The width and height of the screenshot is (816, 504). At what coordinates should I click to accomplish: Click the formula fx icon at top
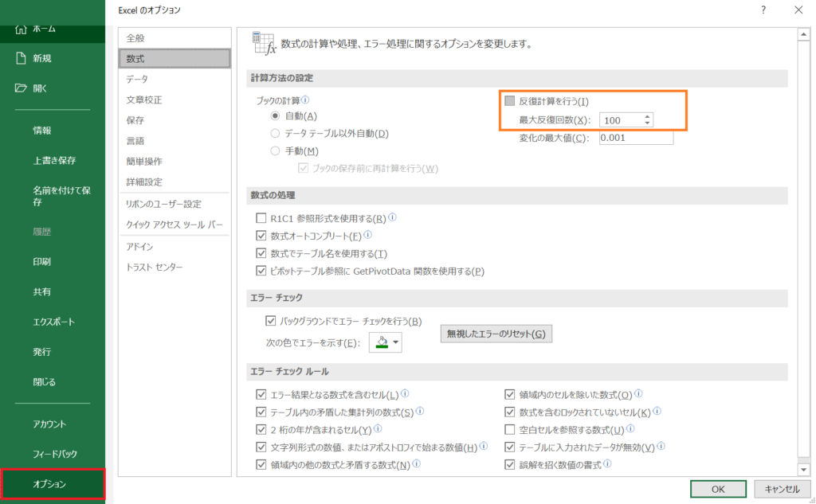click(264, 43)
